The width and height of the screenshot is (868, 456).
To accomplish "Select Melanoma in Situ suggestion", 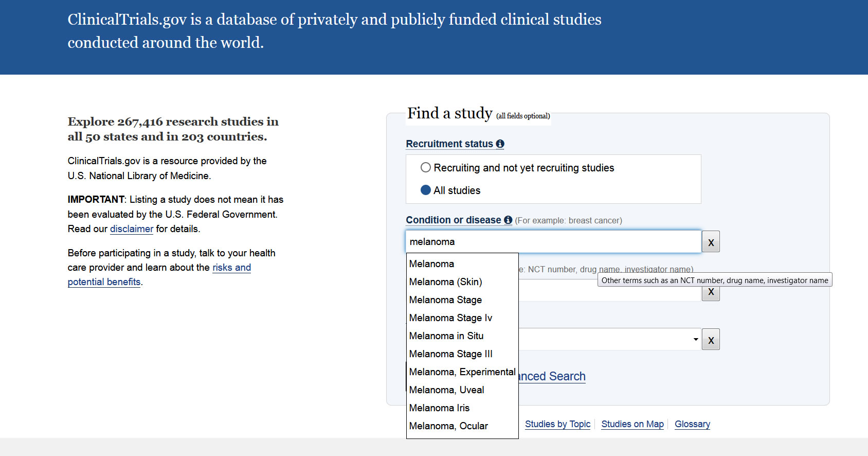I will coord(462,336).
